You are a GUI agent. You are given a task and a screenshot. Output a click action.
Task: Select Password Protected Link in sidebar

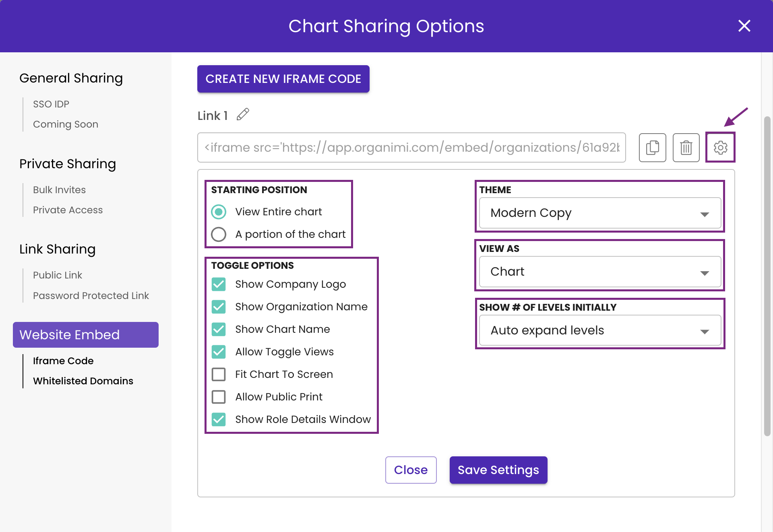click(91, 295)
